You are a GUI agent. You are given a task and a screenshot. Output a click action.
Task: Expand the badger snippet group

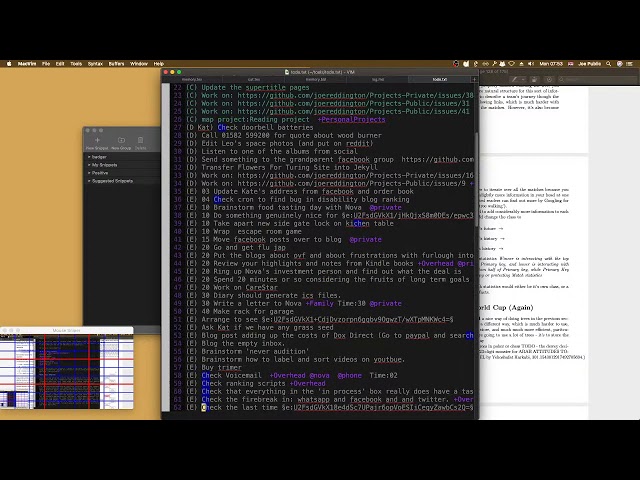pos(98,157)
